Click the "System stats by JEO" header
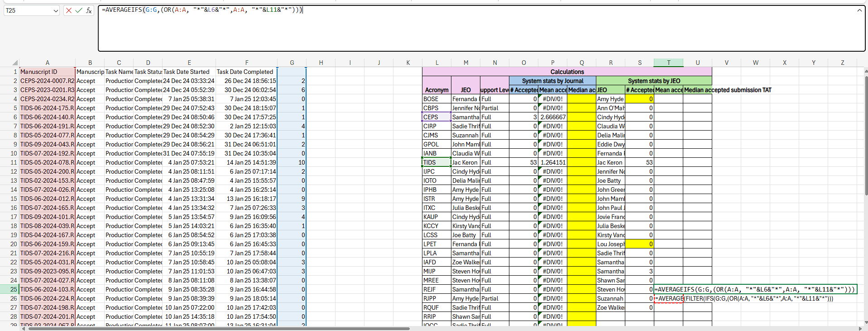This screenshot has height=331, width=868. 654,81
